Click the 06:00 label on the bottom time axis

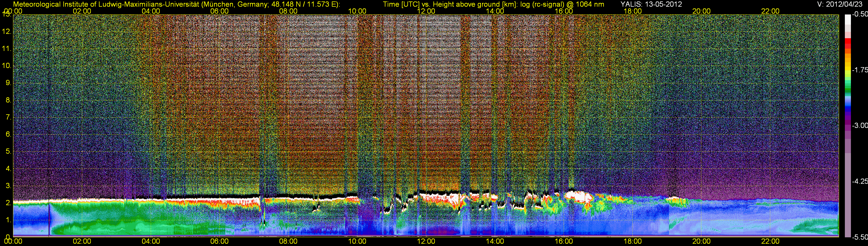point(219,241)
